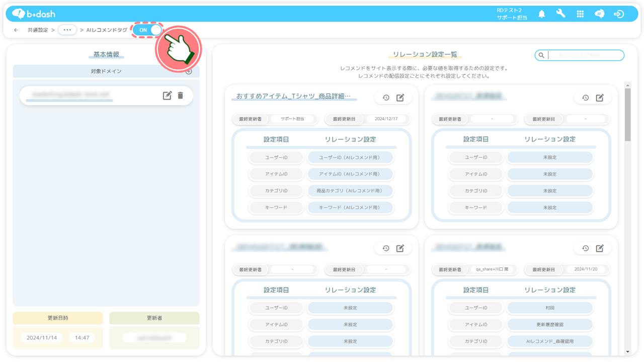Screen dimensions: 644x362
Task: Click the search magnifier icon
Action: 541,55
